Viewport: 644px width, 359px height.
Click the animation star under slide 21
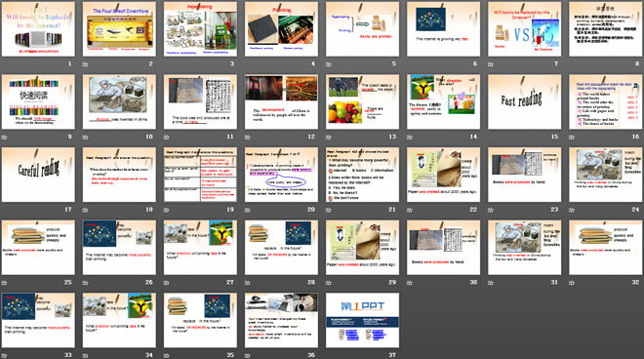pos(329,210)
